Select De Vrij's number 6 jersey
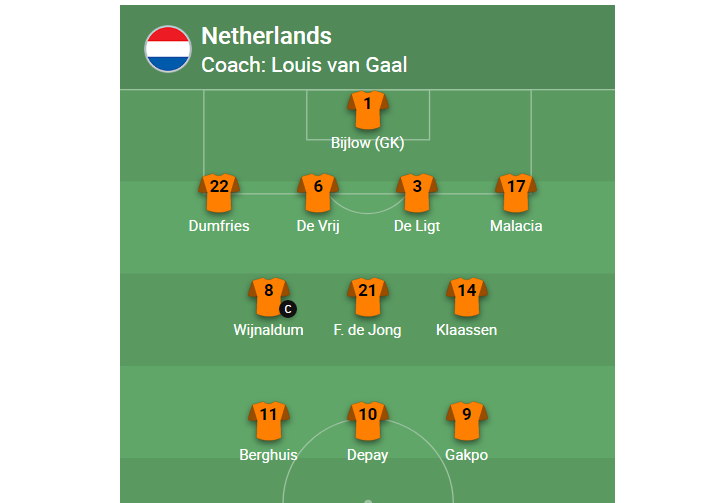This screenshot has height=503, width=725. click(x=318, y=193)
